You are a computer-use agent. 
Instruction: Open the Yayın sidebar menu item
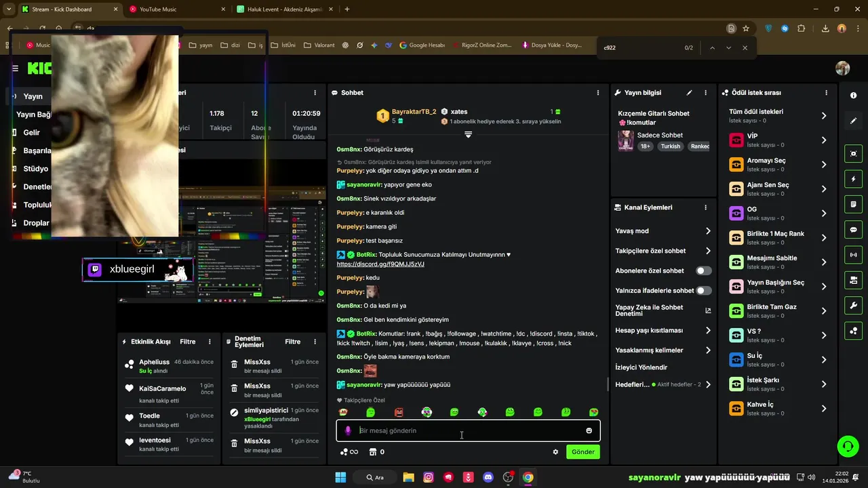click(33, 96)
